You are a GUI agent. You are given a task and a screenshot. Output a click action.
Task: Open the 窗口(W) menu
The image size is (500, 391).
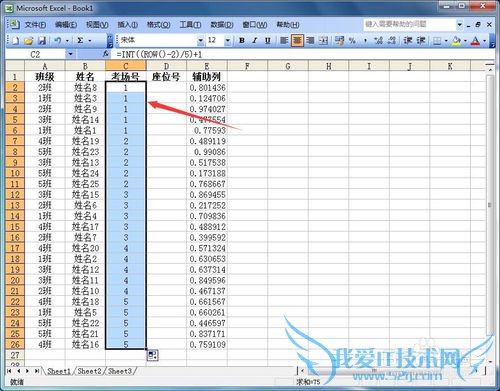255,25
